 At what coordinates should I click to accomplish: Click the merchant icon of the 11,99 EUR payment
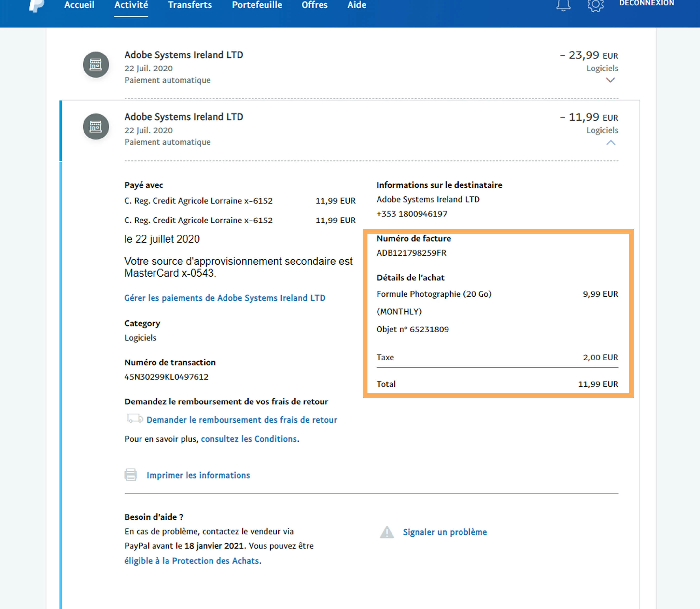coord(96,126)
